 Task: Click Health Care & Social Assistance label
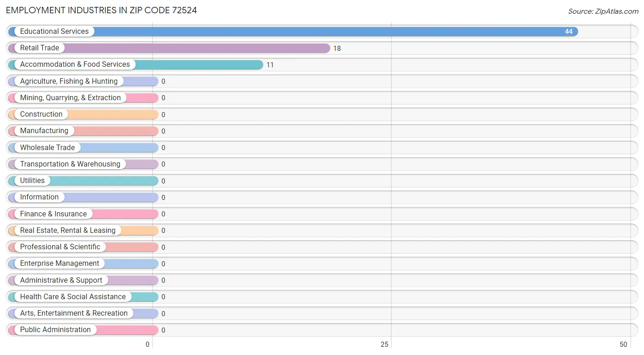[73, 297]
